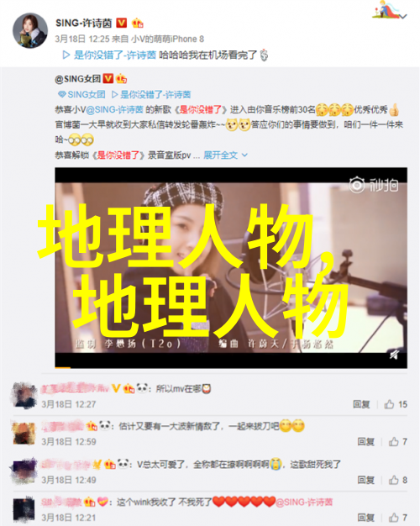Click the membership crown icon beside @SING女团
The width and height of the screenshot is (420, 526).
point(121,79)
